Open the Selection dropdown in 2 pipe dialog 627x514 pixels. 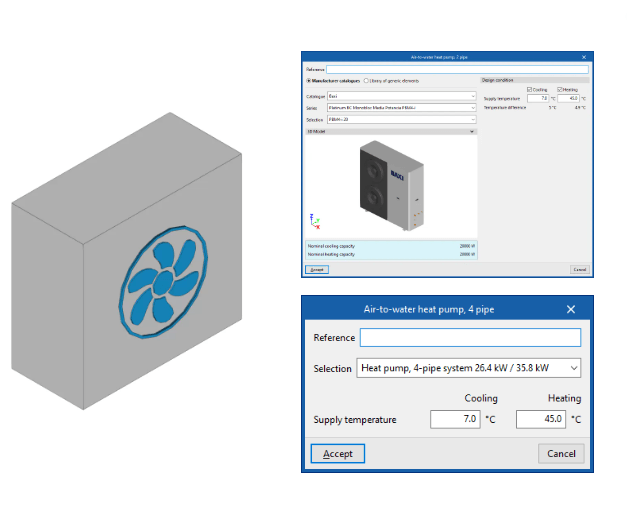coord(402,119)
